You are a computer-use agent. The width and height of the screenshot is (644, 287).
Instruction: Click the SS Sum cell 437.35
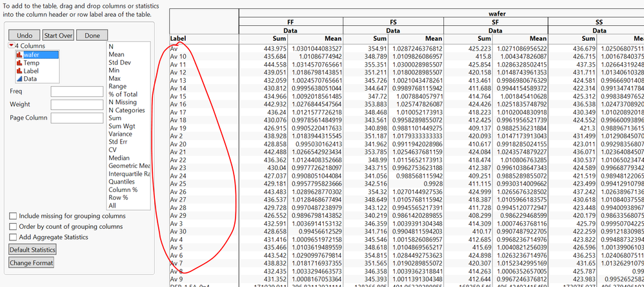pos(585,65)
